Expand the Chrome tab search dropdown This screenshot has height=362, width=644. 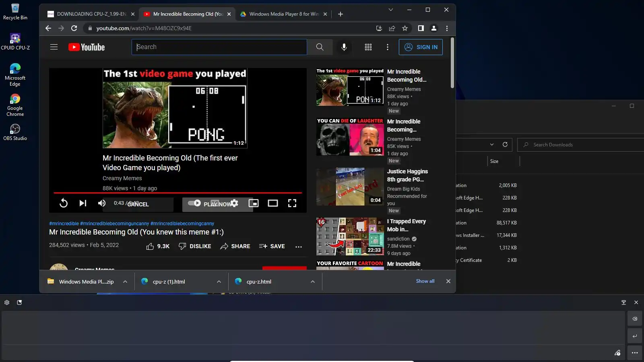pyautogui.click(x=390, y=10)
